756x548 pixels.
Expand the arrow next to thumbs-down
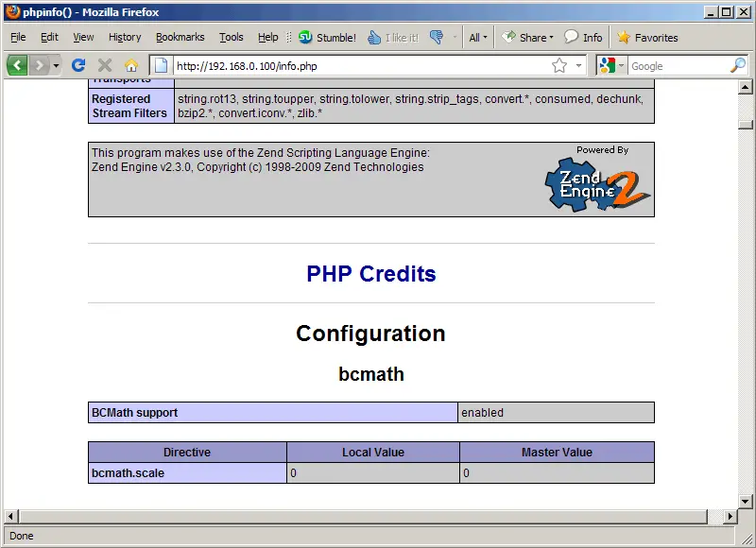(x=455, y=37)
